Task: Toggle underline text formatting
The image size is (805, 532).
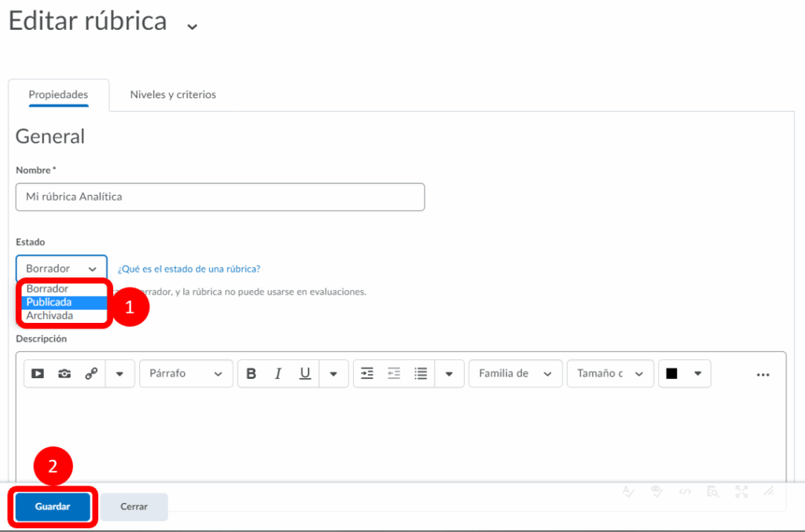Action: point(305,374)
